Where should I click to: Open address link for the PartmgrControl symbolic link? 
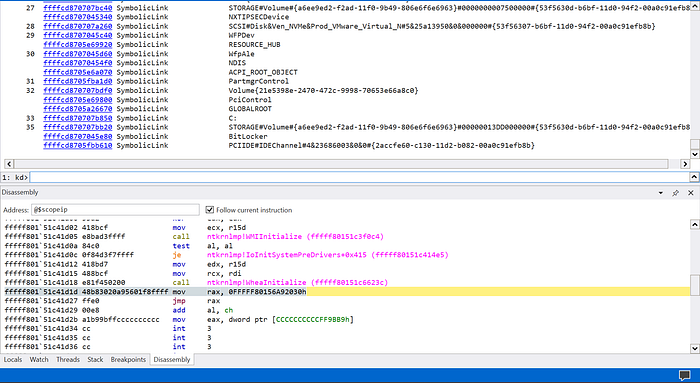coord(78,81)
